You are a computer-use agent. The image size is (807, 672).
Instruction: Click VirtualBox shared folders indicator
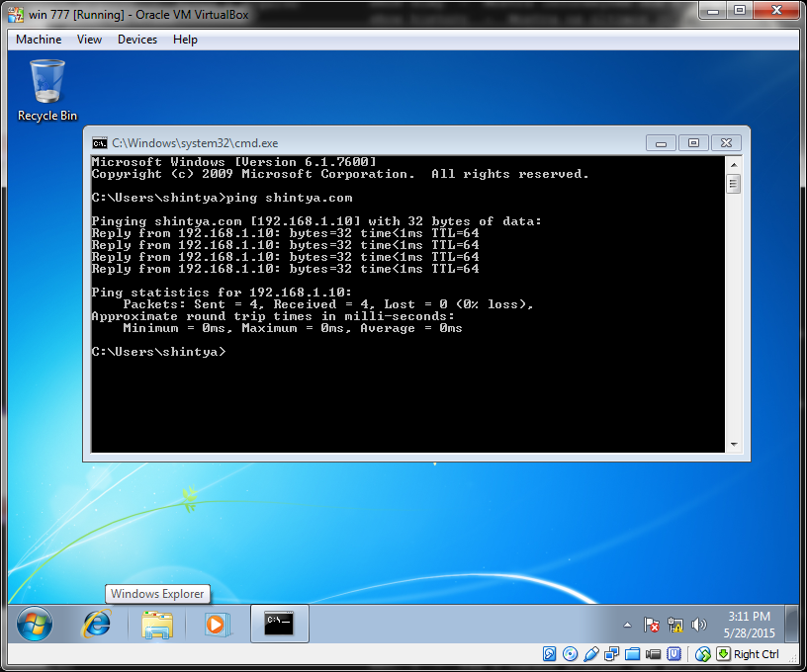coord(632,654)
